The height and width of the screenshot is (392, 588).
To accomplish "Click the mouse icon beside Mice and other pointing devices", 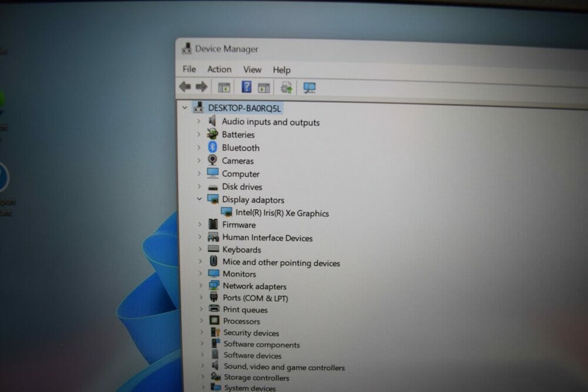I will tap(213, 261).
